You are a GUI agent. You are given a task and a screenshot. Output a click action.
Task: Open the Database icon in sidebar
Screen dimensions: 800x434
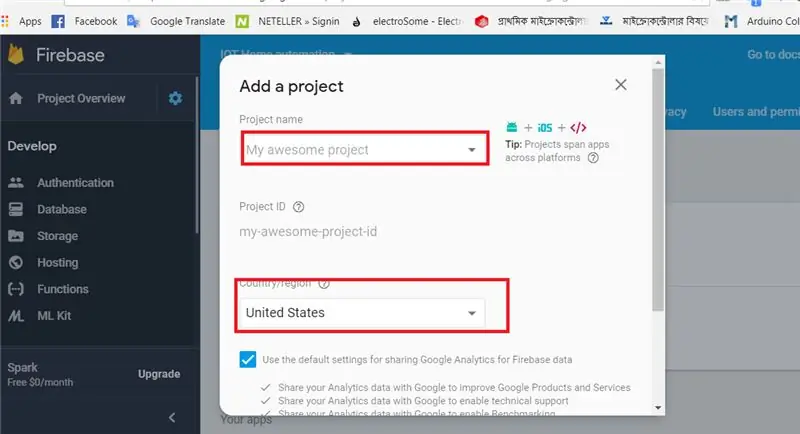click(16, 209)
